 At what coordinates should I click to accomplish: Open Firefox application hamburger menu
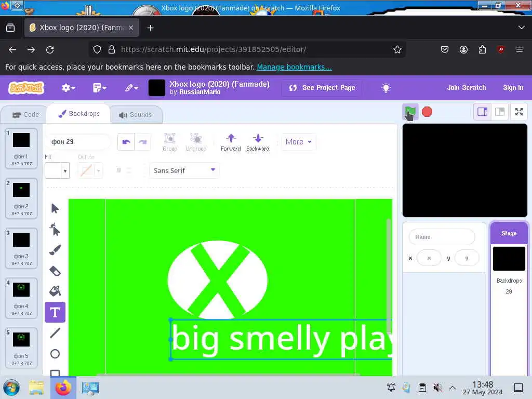point(520,49)
